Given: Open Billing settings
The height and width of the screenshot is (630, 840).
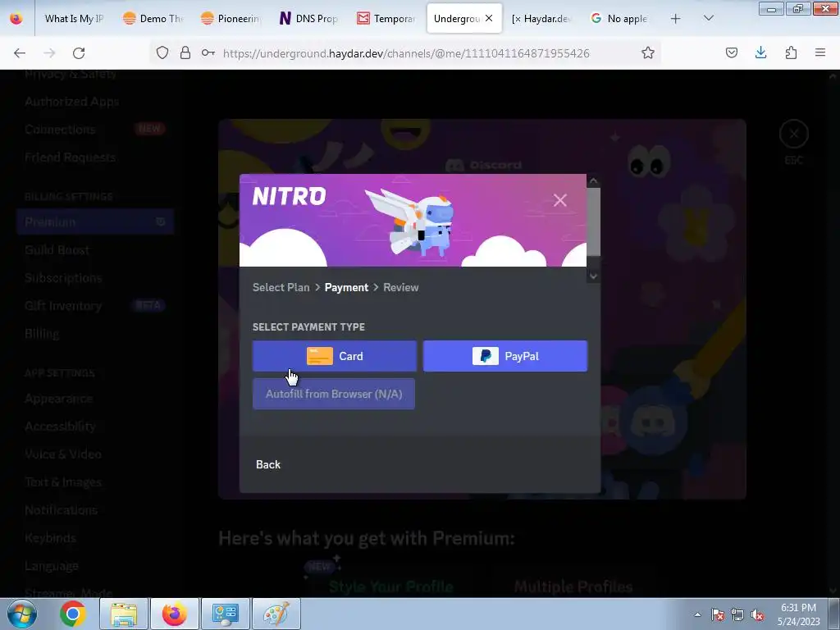Looking at the screenshot, I should [x=42, y=333].
